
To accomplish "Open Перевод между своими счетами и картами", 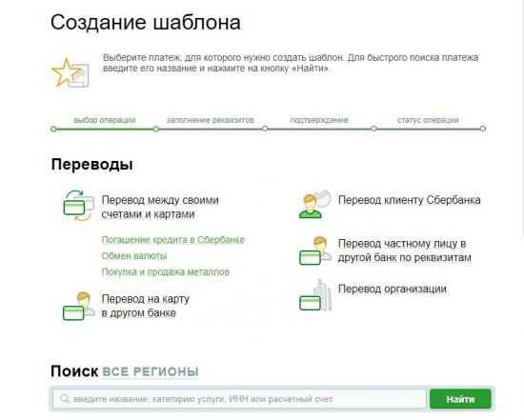I will 160,208.
